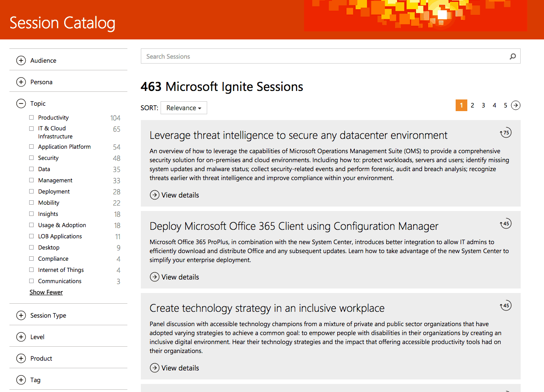Go to results page 2
Viewport: 544px width, 392px height.
tap(472, 105)
